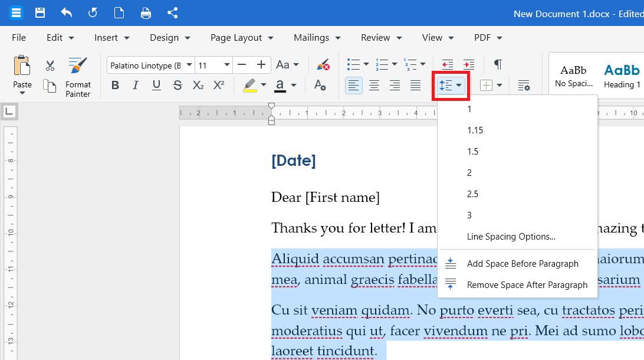Increase paragraph indent
Viewport: 644px width, 360px height.
(469, 64)
